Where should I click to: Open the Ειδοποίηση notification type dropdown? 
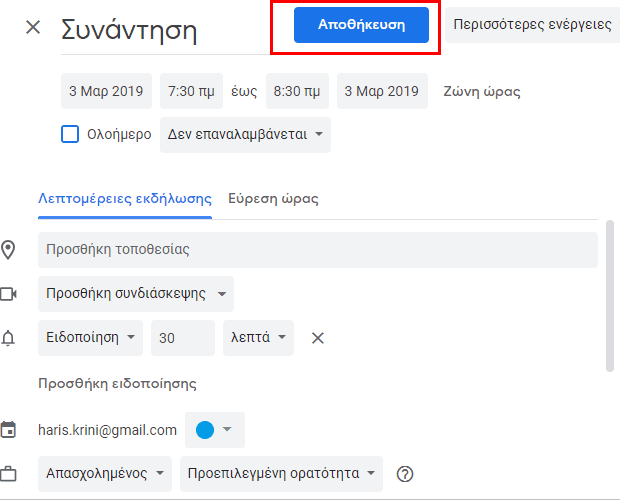(x=91, y=338)
